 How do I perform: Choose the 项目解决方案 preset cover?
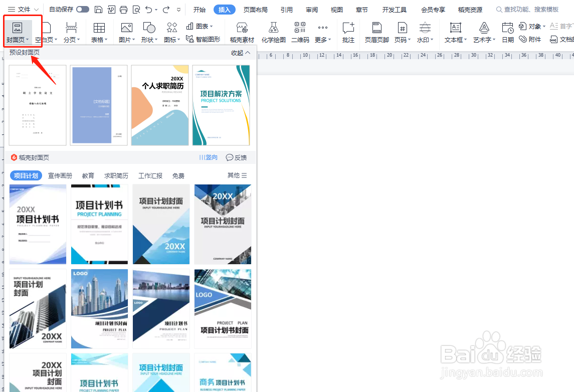click(221, 105)
